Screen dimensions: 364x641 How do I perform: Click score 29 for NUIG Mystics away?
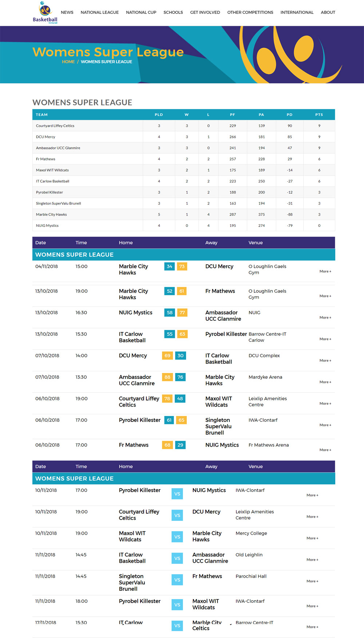[181, 445]
